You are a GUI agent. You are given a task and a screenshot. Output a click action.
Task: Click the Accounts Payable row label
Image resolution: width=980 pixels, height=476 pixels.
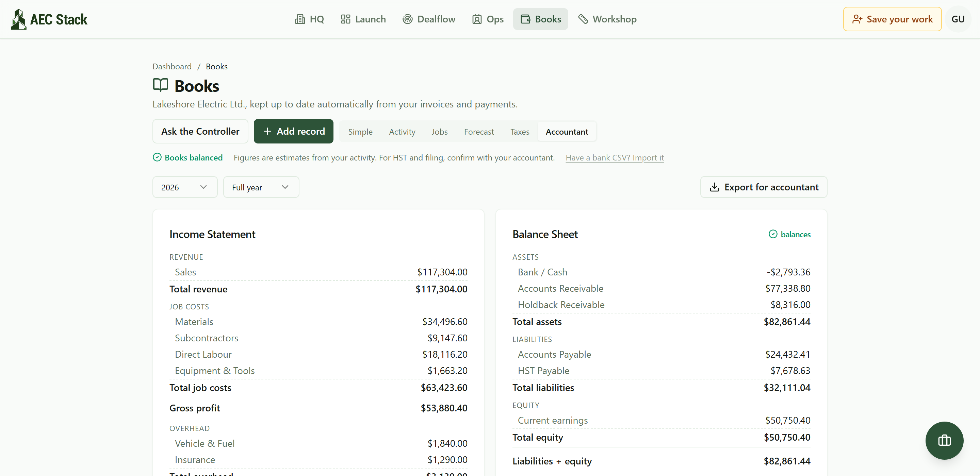(x=554, y=354)
